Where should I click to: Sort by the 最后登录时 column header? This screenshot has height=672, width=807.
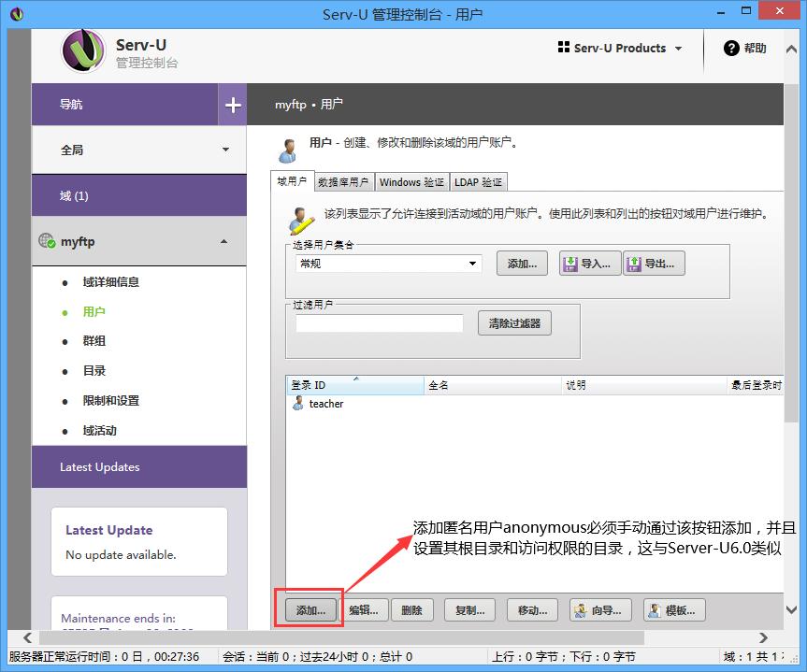point(756,385)
